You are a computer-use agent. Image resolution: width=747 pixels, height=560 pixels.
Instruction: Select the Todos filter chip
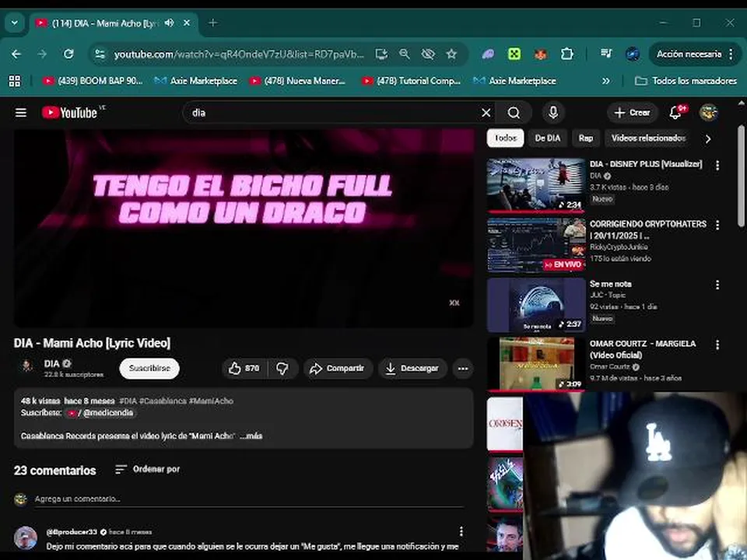(x=505, y=138)
